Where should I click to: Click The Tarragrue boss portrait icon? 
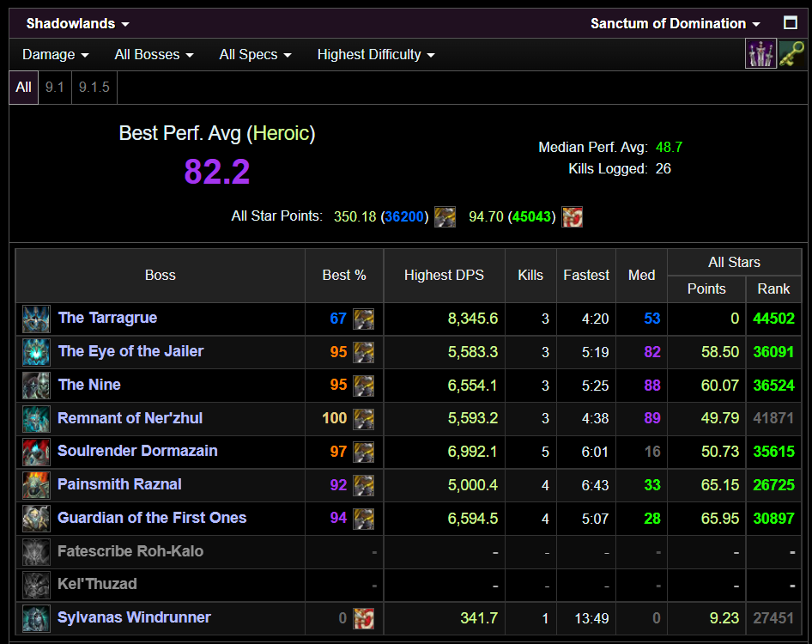click(36, 319)
